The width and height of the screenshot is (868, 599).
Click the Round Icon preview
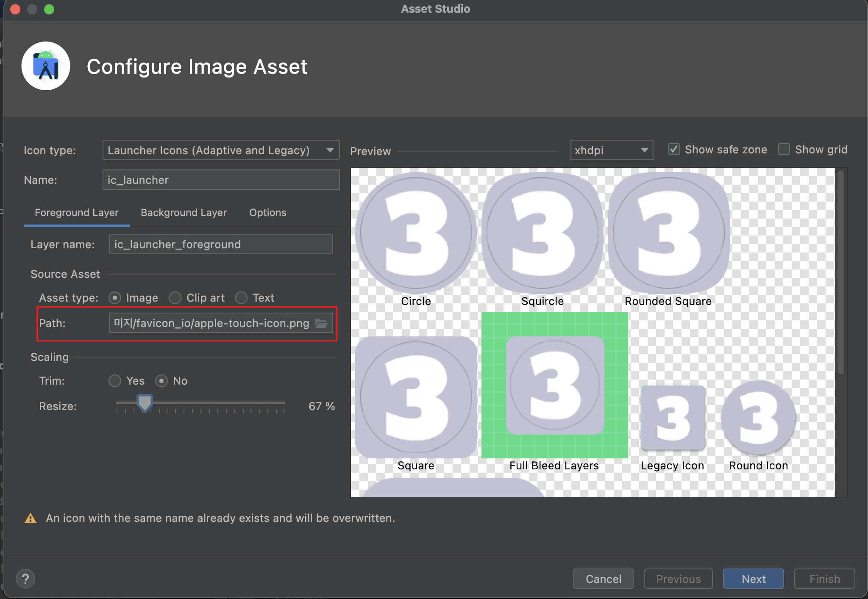[x=758, y=418]
